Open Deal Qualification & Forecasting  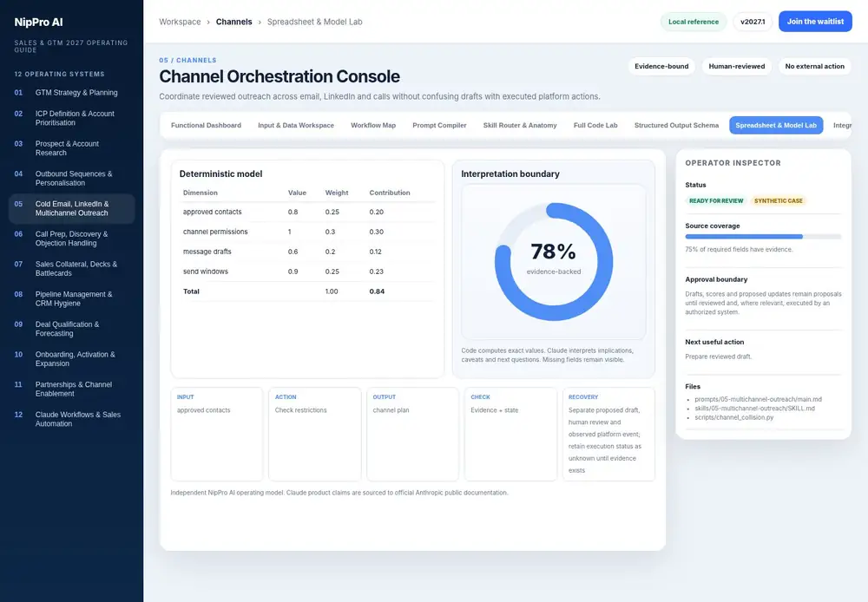coord(71,329)
